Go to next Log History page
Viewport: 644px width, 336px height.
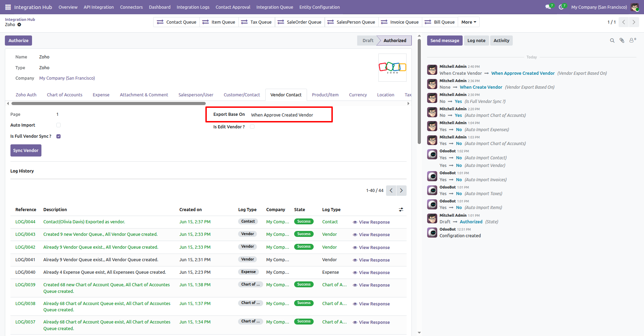(401, 191)
